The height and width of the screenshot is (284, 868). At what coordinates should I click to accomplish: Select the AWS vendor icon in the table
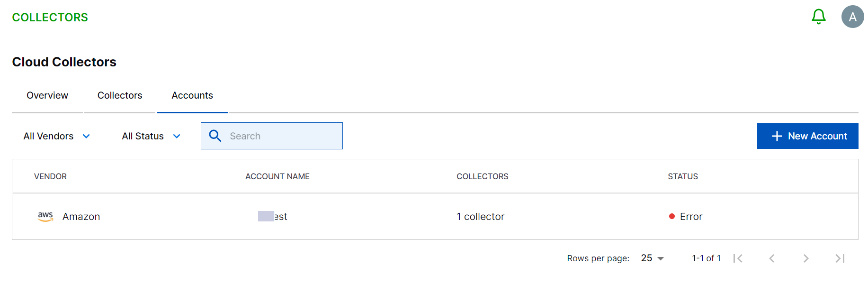pos(45,216)
